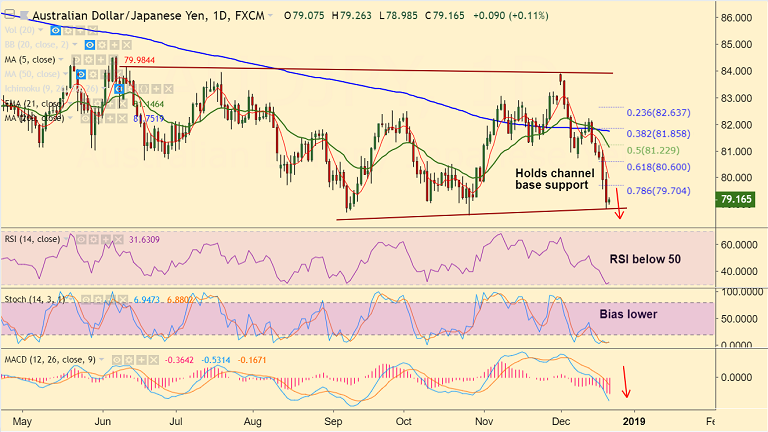Click the flag icon beside symbol title

[24, 15]
